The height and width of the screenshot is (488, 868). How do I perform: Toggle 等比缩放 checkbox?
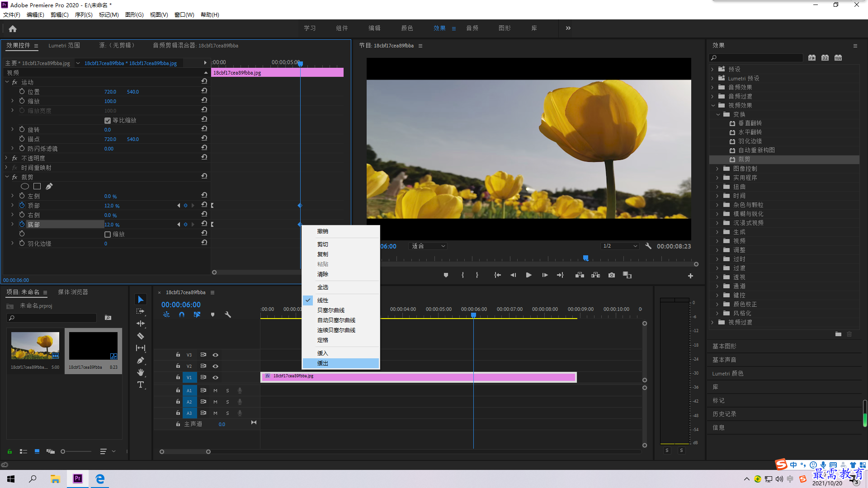click(x=108, y=120)
